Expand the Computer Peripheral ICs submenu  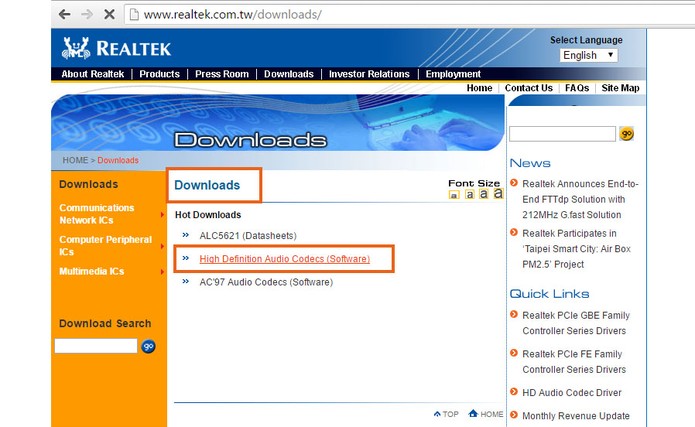point(162,246)
